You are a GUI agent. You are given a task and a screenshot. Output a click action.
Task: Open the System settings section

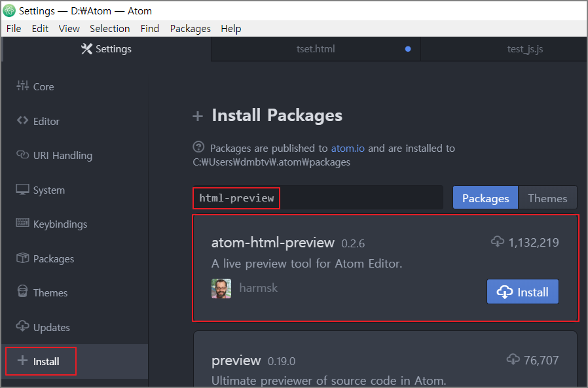tap(75, 190)
